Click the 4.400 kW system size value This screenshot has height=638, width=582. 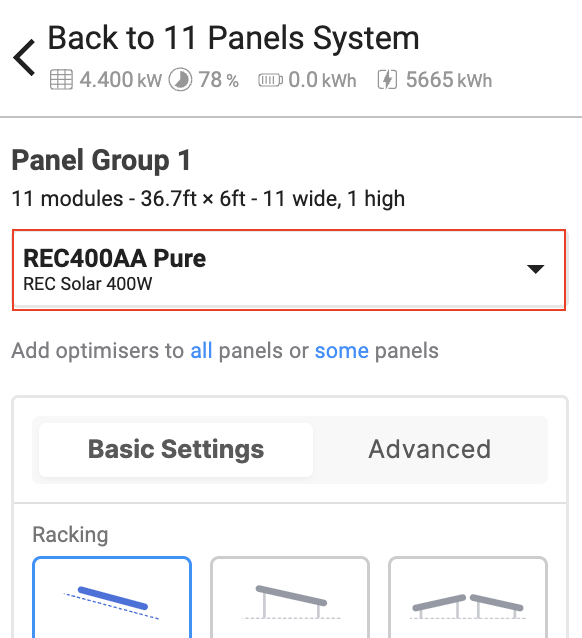120,80
